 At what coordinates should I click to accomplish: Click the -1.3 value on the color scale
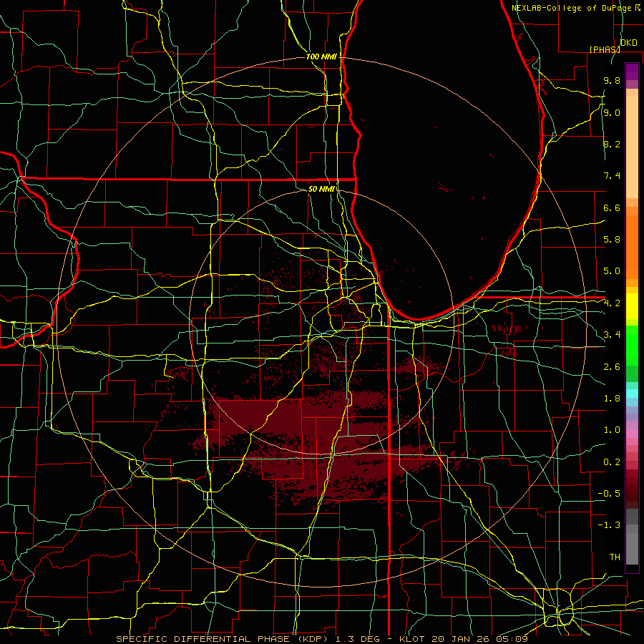tap(609, 525)
